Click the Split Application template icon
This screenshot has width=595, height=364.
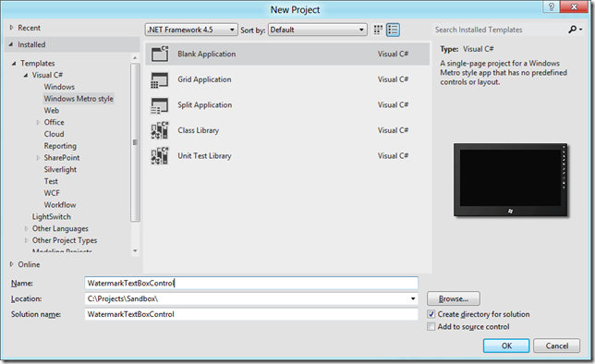tap(160, 105)
